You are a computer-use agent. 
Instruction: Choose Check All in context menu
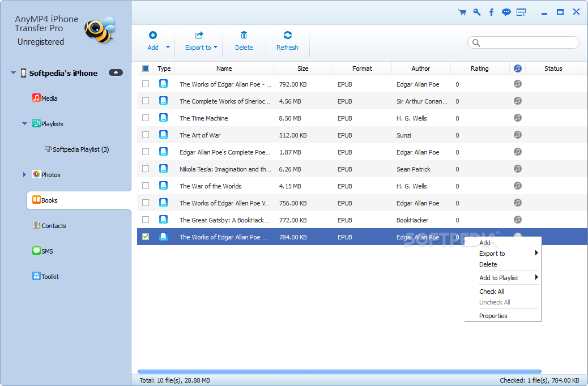[491, 291]
